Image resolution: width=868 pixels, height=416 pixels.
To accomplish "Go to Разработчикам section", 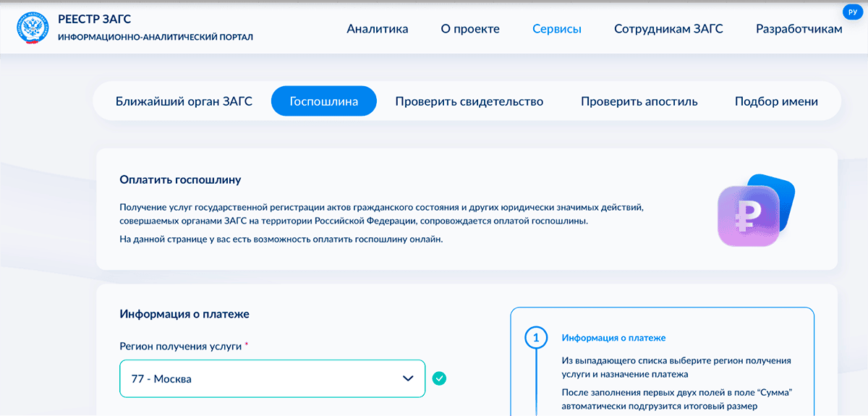I will (x=799, y=29).
